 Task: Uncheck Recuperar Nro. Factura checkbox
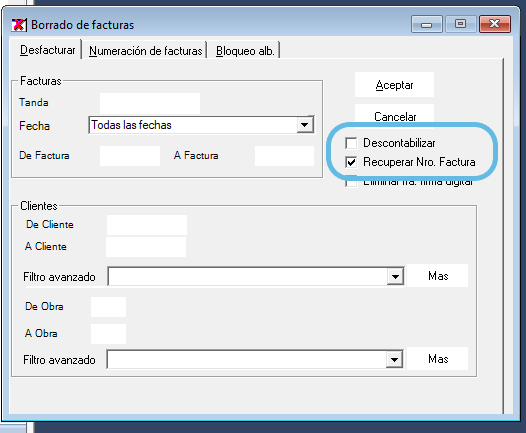(x=351, y=162)
